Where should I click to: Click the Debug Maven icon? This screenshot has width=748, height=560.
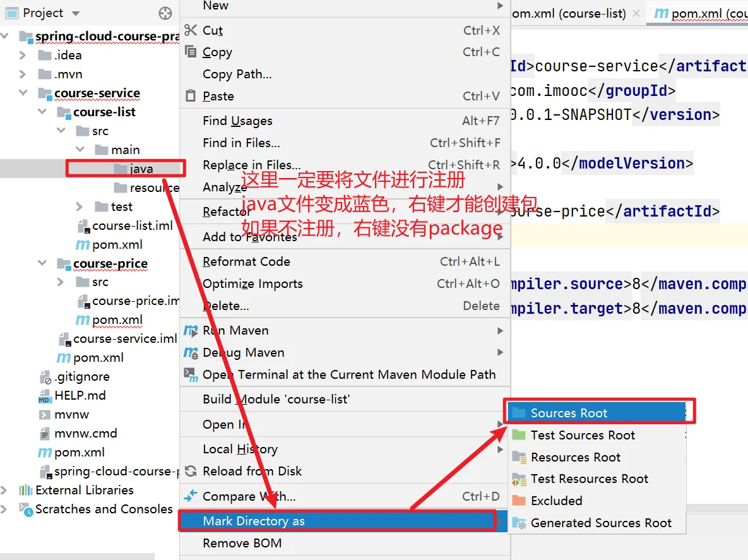191,352
